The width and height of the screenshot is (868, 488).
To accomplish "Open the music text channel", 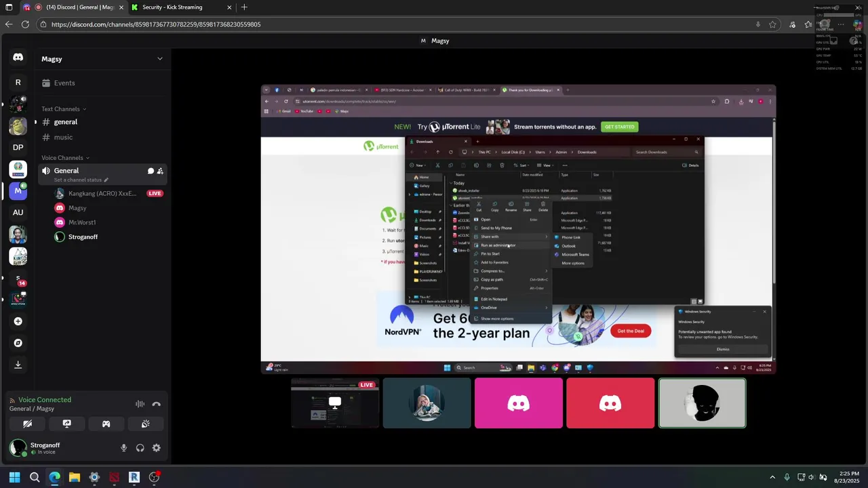I will 101,138.
